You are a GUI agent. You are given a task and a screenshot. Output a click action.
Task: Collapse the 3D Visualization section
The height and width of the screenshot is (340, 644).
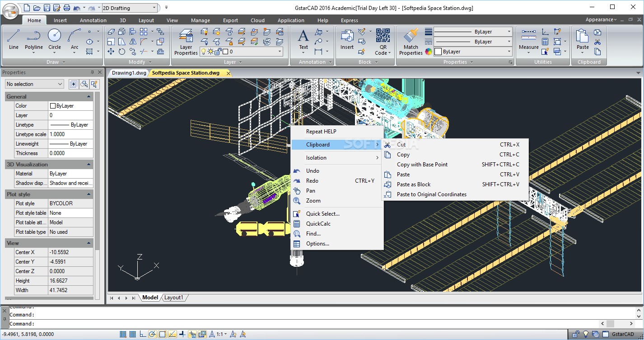(89, 165)
